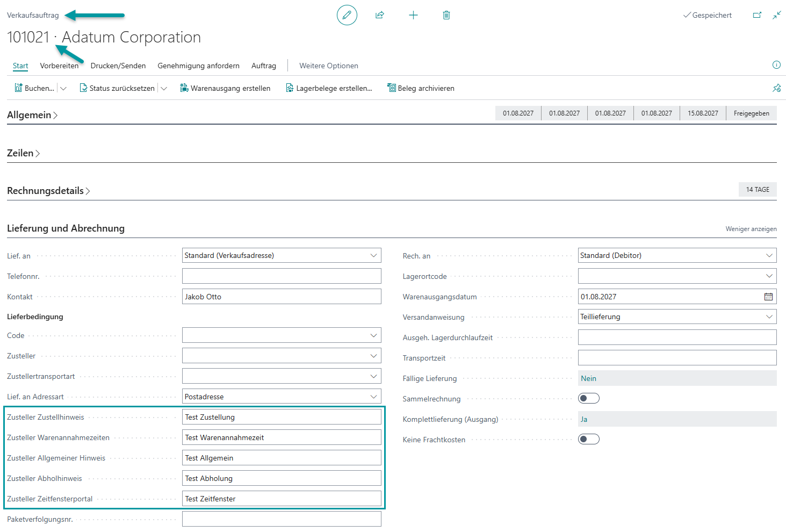Image resolution: width=786 pixels, height=532 pixels.
Task: Open dropdown arrow next to Buchen...
Action: point(63,88)
